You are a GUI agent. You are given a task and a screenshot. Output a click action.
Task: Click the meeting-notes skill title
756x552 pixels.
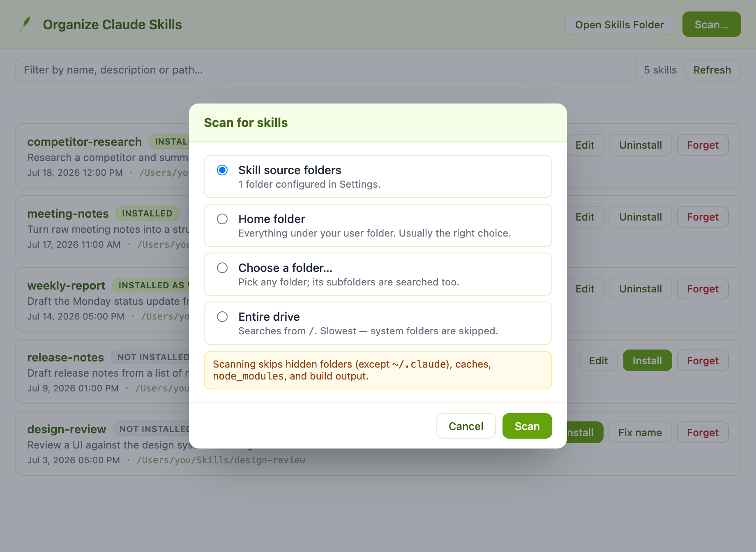68,214
